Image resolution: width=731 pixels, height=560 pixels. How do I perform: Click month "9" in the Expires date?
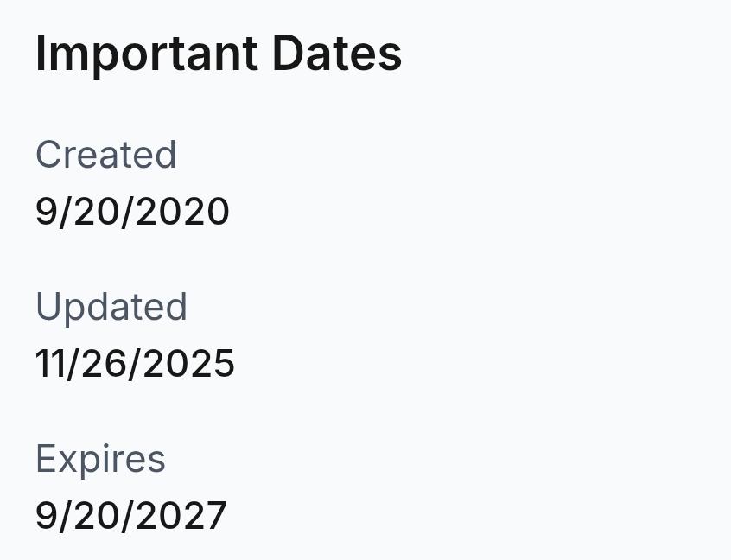pyautogui.click(x=45, y=516)
